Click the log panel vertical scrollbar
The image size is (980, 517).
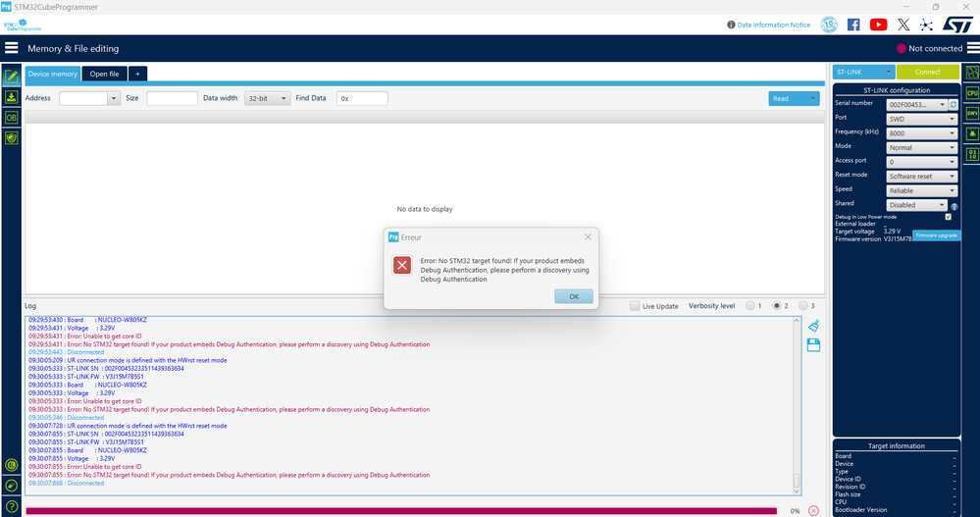(797, 405)
